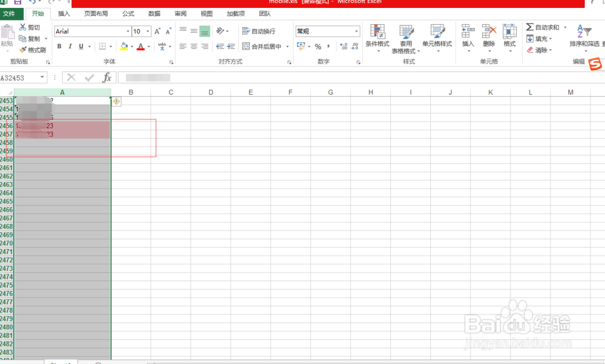
Task: Click Clear (清除)
Action: 540,50
